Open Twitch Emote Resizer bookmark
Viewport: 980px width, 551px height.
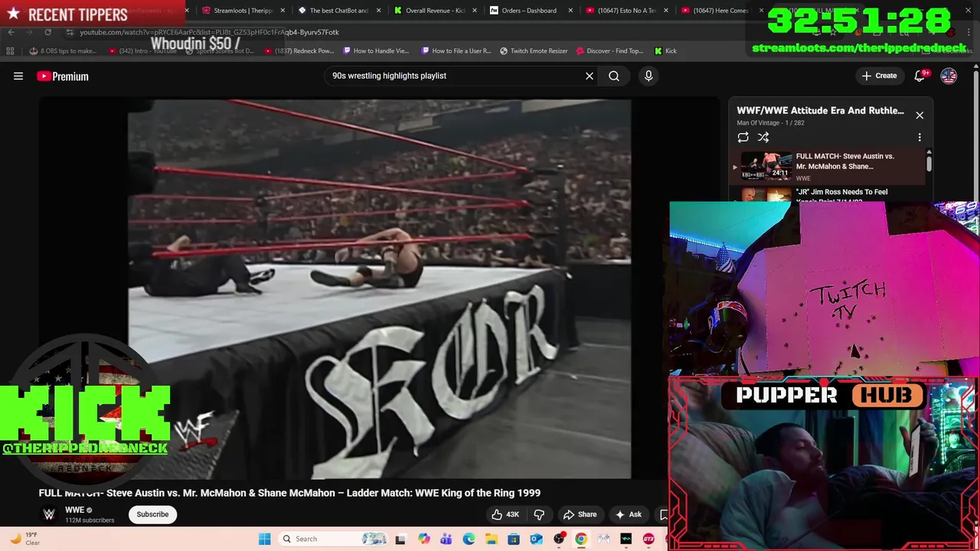[x=534, y=51]
